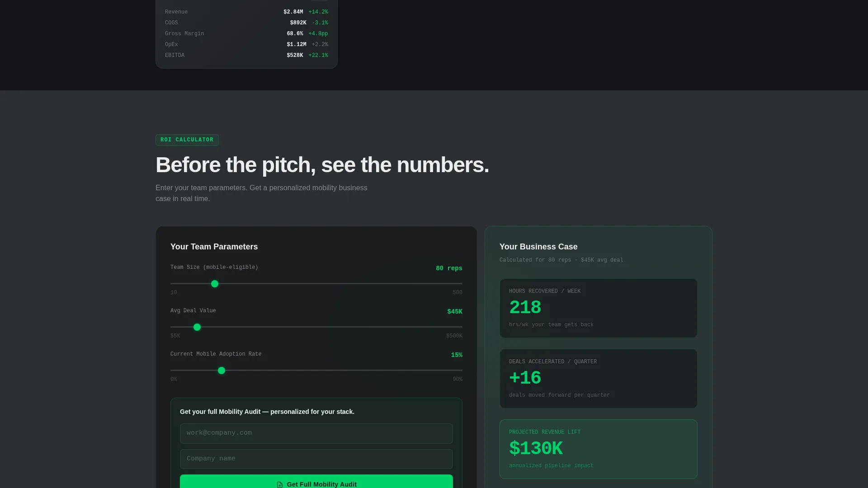Click the EBITDA $528K figure
This screenshot has width=868, height=488.
(295, 56)
